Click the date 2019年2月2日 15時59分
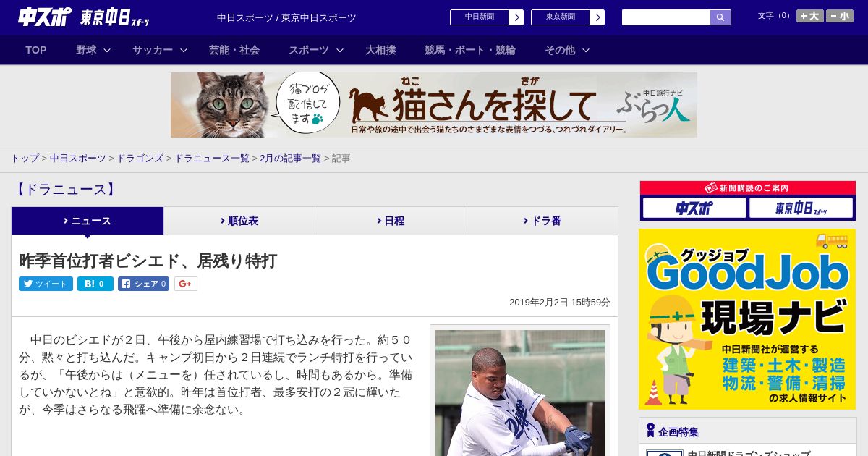Viewport: 868px width, 456px height. pyautogui.click(x=560, y=303)
